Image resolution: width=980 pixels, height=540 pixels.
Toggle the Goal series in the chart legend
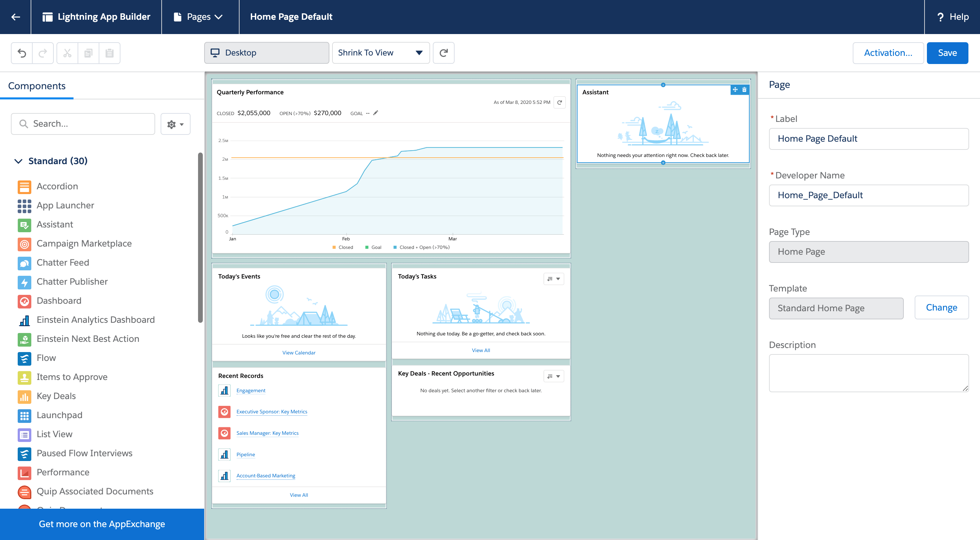pos(374,247)
